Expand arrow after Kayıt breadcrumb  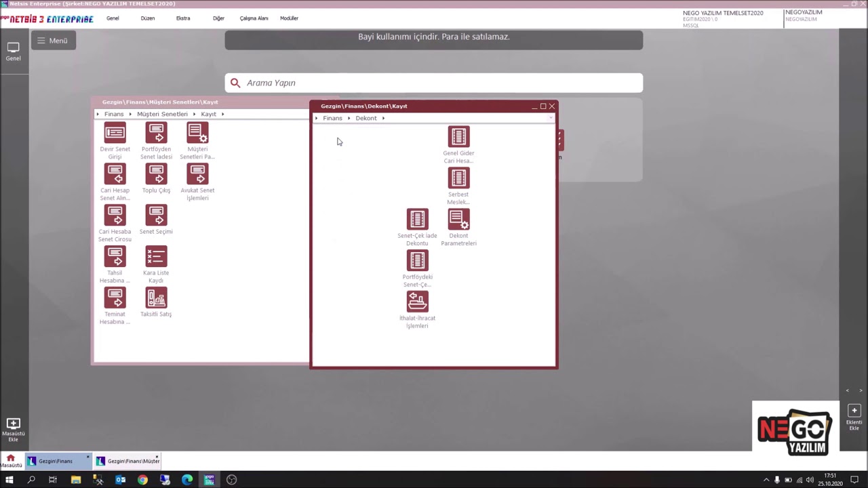[222, 114]
